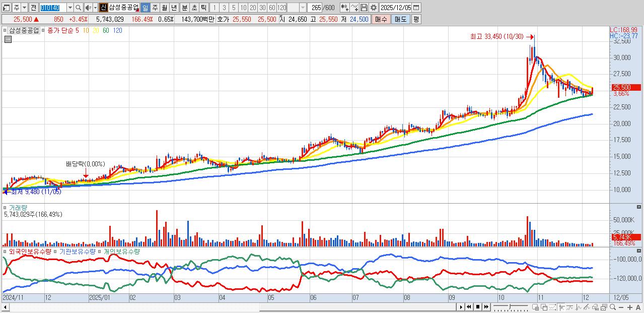The height and width of the screenshot is (313, 644).
Task: Select interval button 120
Action: pyautogui.click(x=282, y=8)
